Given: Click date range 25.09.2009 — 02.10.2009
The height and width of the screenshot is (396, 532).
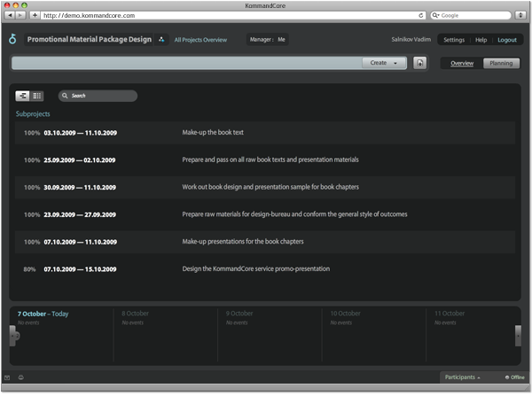Looking at the screenshot, I should (80, 160).
